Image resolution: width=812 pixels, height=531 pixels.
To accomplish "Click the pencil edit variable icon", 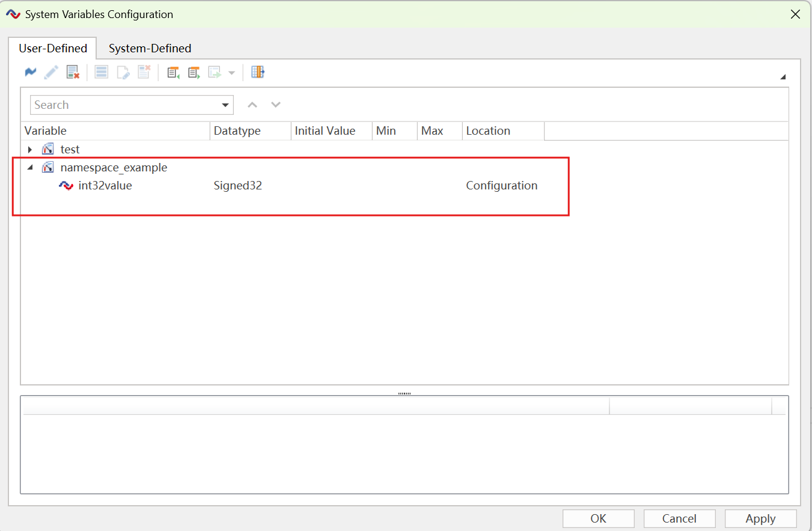I will click(x=51, y=72).
